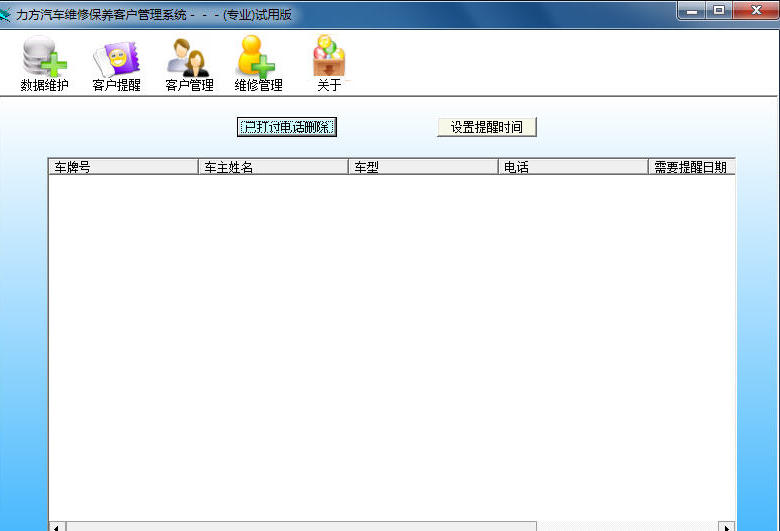Image resolution: width=780 pixels, height=531 pixels.
Task: Click the horizontal scrollbar right arrow
Action: pos(727,526)
